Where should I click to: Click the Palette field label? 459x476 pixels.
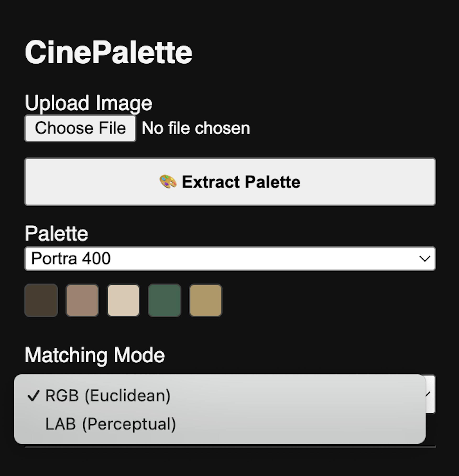[56, 233]
